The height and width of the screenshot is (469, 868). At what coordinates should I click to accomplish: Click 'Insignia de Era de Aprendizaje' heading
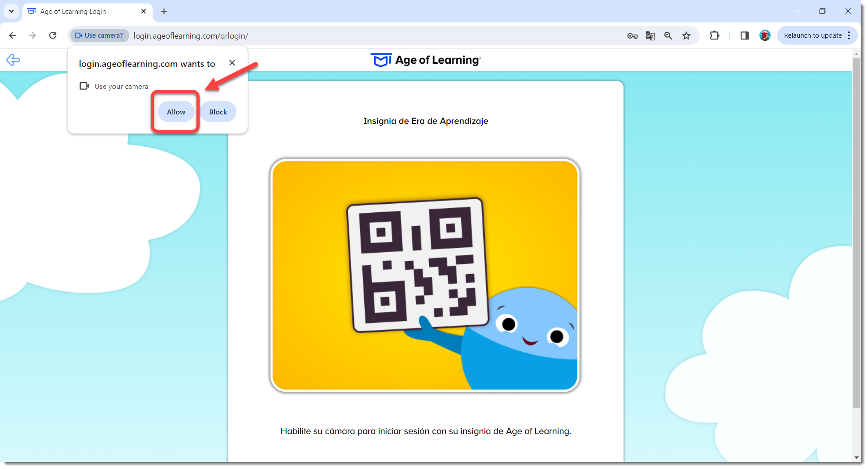coord(426,121)
